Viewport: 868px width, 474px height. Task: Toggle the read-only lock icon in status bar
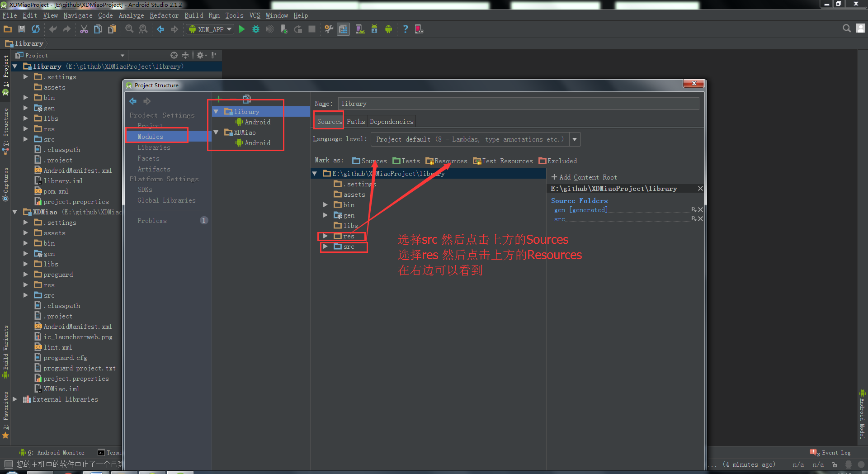(x=835, y=465)
